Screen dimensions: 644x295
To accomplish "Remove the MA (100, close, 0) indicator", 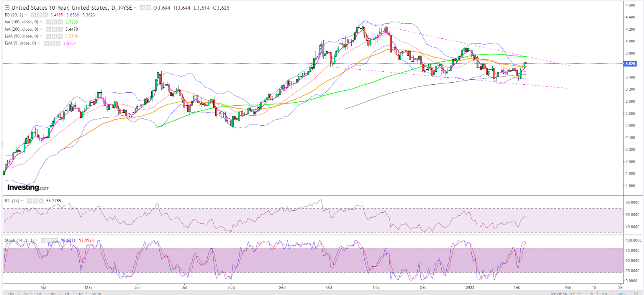I will [x=60, y=22].
